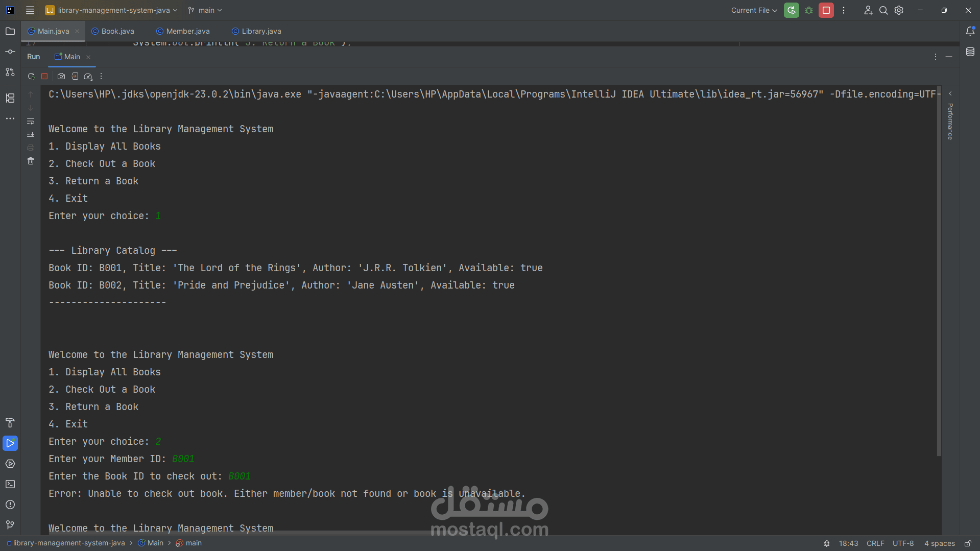Switch to the Book.java editor tab
The height and width of the screenshot is (551, 980).
pyautogui.click(x=113, y=31)
